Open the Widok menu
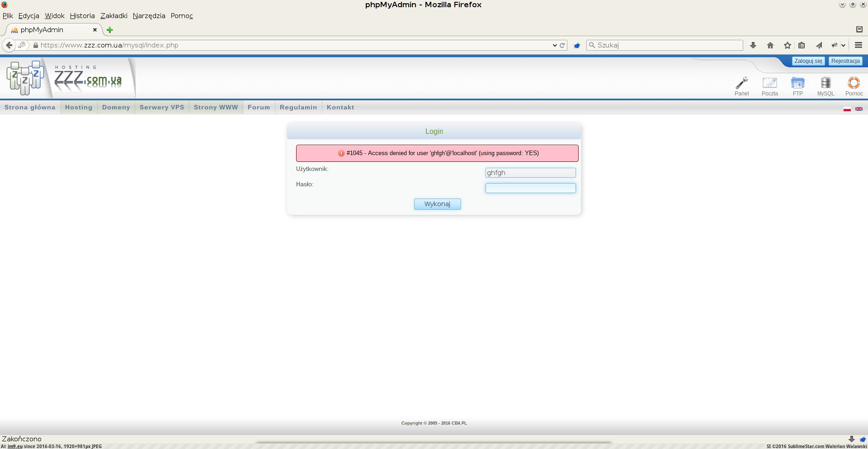The image size is (868, 449). (55, 16)
